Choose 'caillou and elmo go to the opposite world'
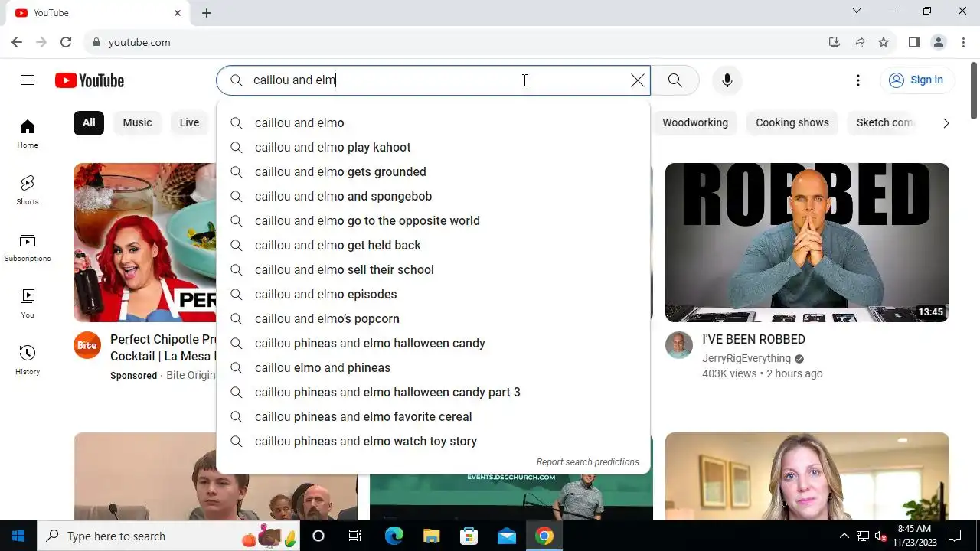 coord(433,220)
